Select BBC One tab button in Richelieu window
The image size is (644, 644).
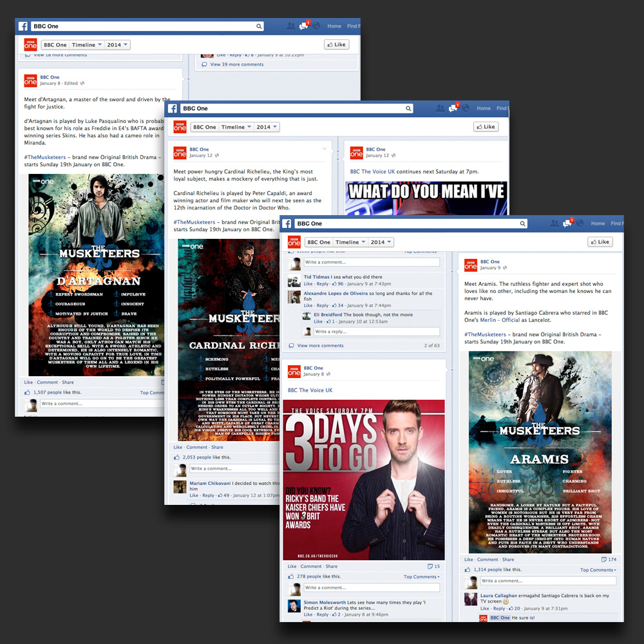point(205,127)
